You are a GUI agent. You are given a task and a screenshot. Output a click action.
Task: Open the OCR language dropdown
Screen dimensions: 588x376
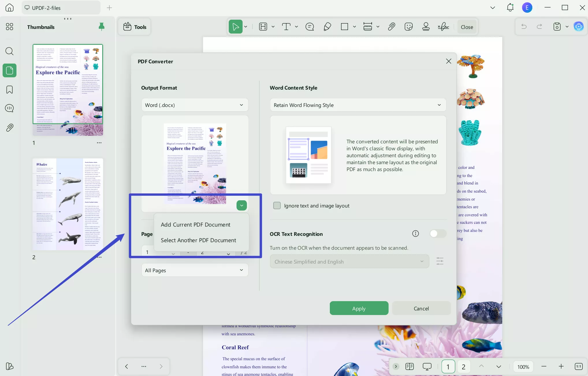coord(349,261)
